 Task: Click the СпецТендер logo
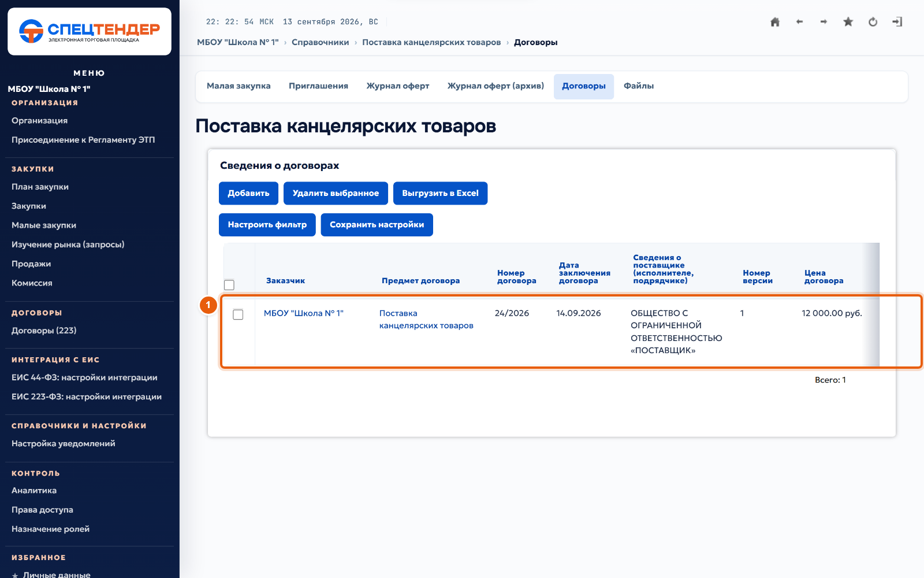(90, 31)
